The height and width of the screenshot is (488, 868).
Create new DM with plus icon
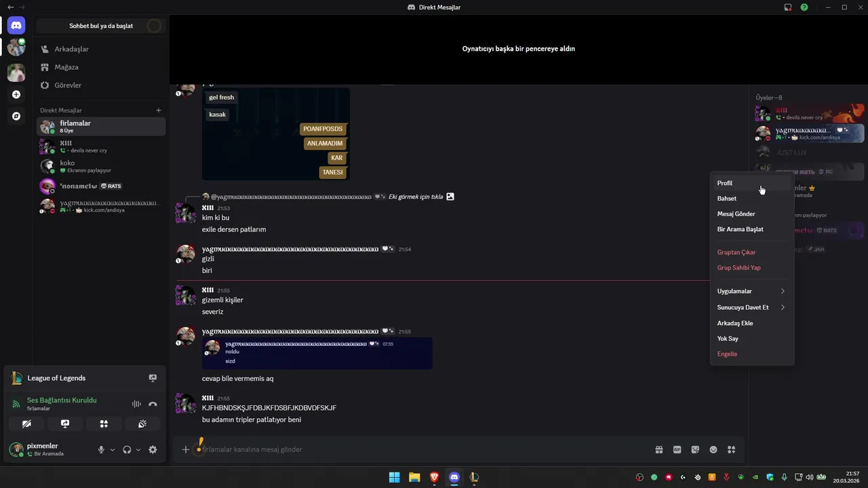[159, 110]
